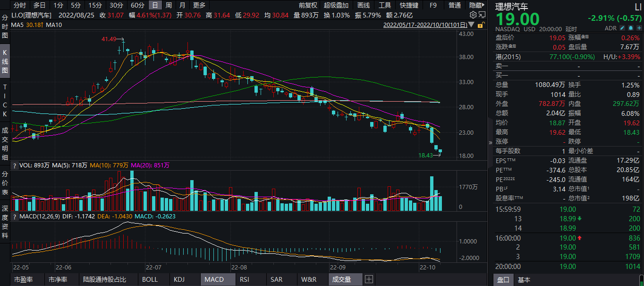Add new indicator tab with plus icon
Viewport: 644px width, 286px height.
[369, 279]
